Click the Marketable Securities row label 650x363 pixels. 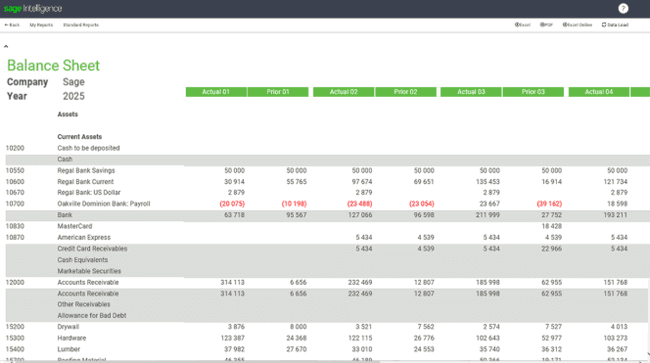pos(89,271)
